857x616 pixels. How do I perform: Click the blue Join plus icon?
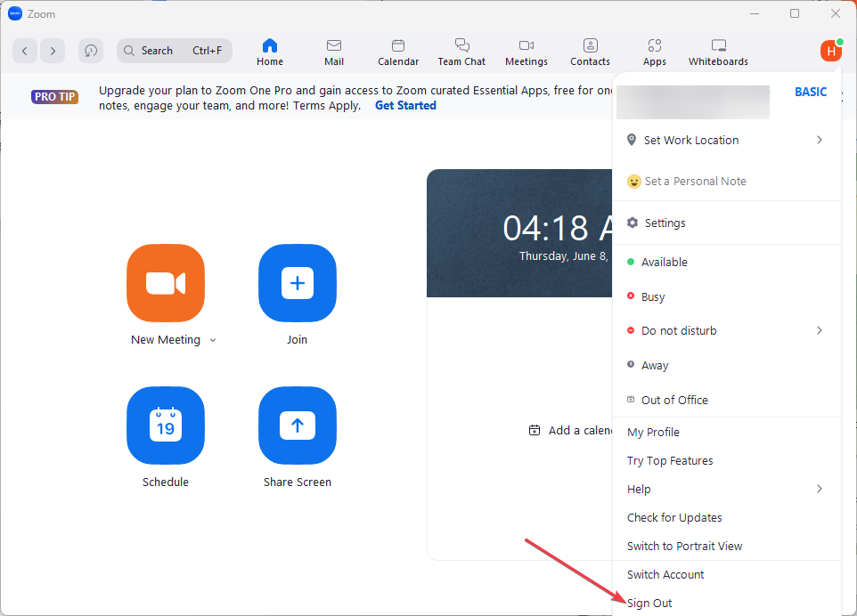298,283
